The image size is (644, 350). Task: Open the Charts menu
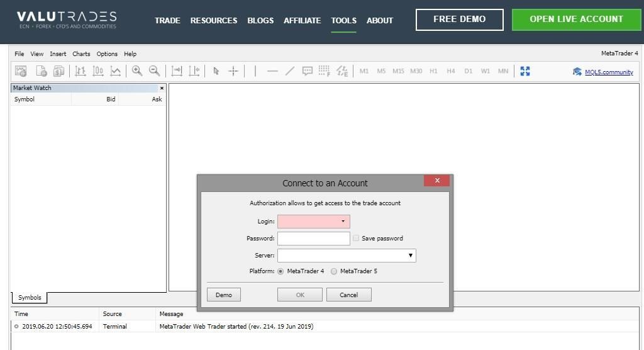point(81,54)
